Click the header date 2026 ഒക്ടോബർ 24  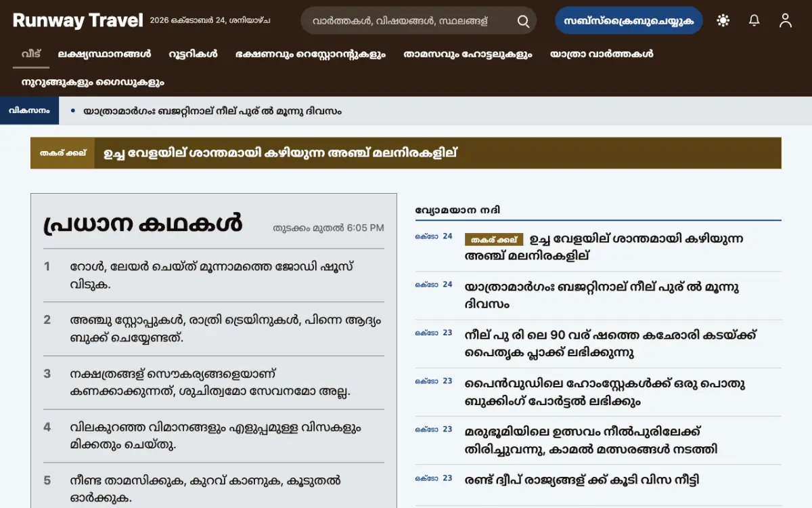[210, 20]
